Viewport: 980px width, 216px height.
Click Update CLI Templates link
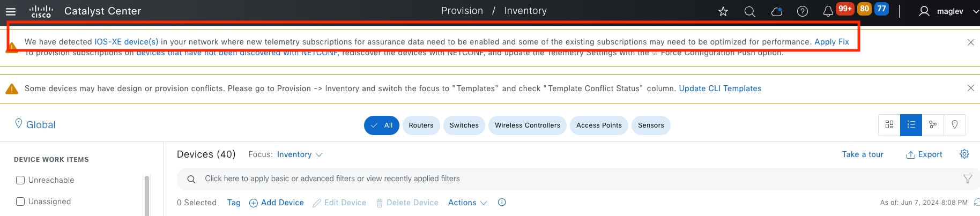pyautogui.click(x=720, y=88)
